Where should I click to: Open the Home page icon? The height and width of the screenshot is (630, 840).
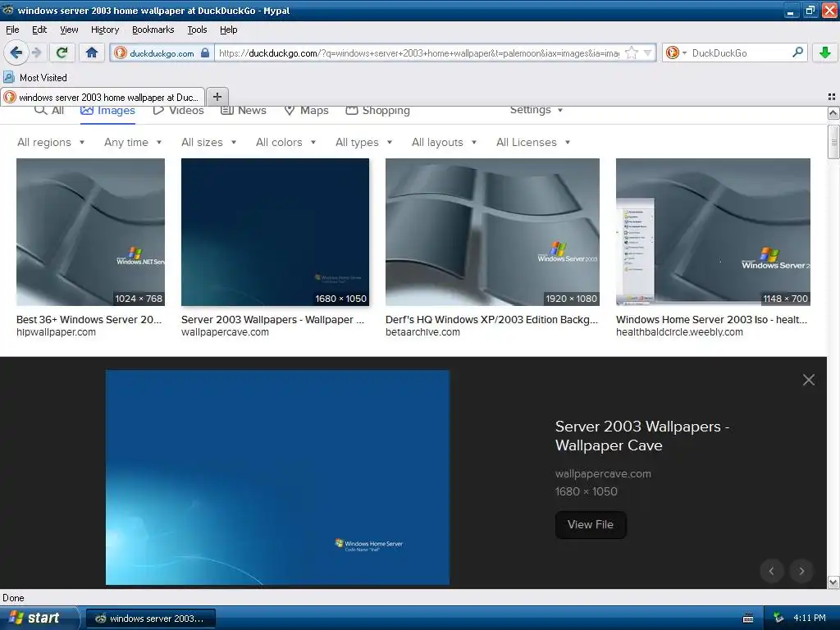point(92,52)
